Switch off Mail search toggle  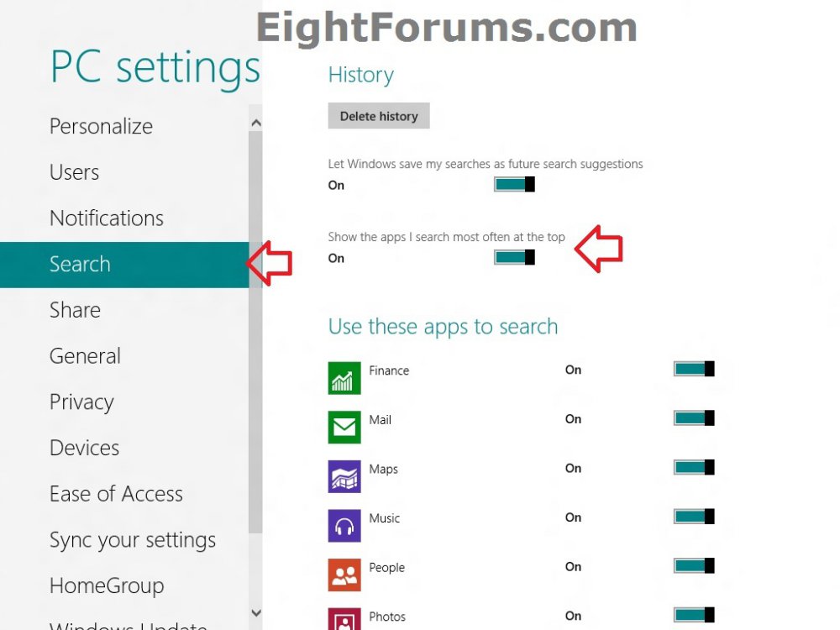pyautogui.click(x=694, y=418)
